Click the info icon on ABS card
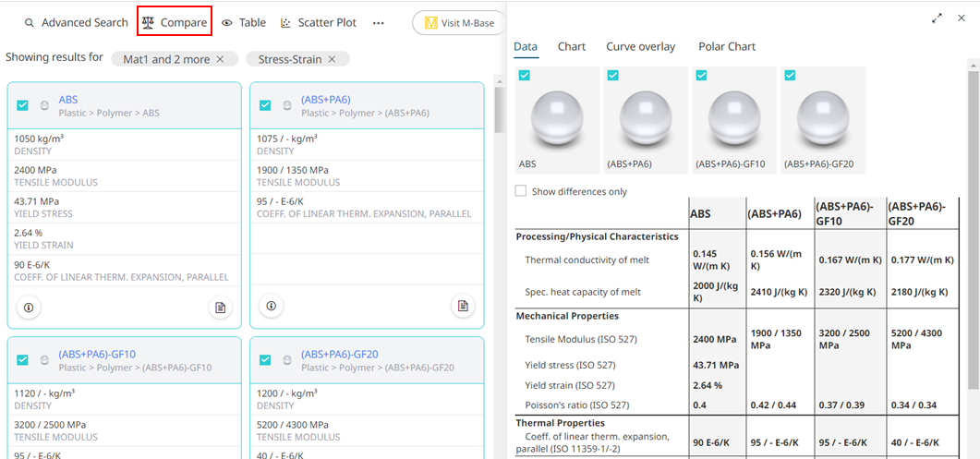 point(29,307)
